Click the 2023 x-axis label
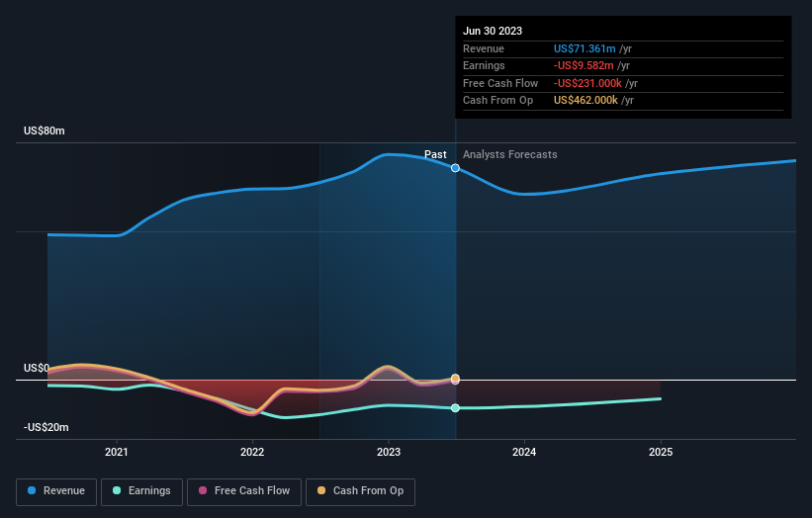The width and height of the screenshot is (812, 518). (x=389, y=452)
